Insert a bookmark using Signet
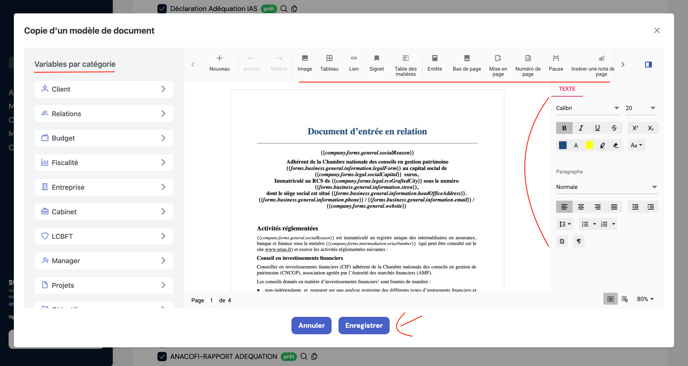Image resolution: width=688 pixels, height=366 pixels. click(376, 63)
